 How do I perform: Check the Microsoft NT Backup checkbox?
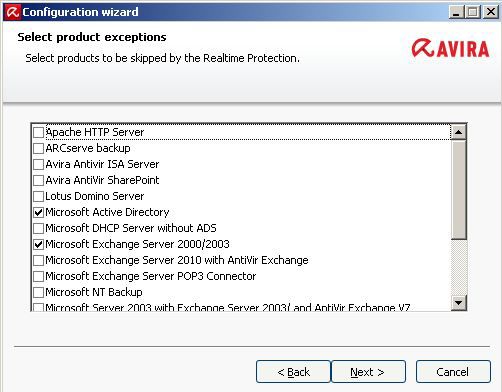[39, 292]
